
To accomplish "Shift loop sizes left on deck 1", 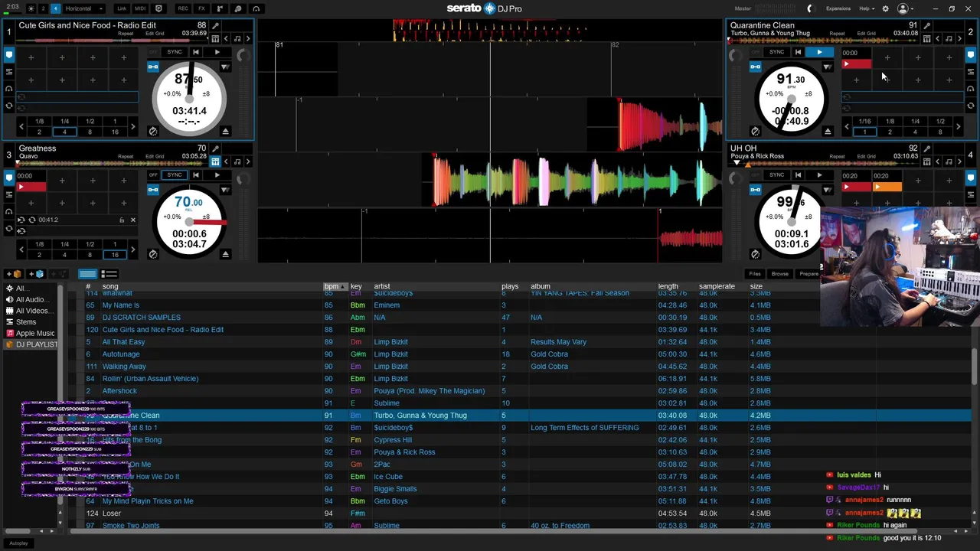I will click(x=21, y=126).
